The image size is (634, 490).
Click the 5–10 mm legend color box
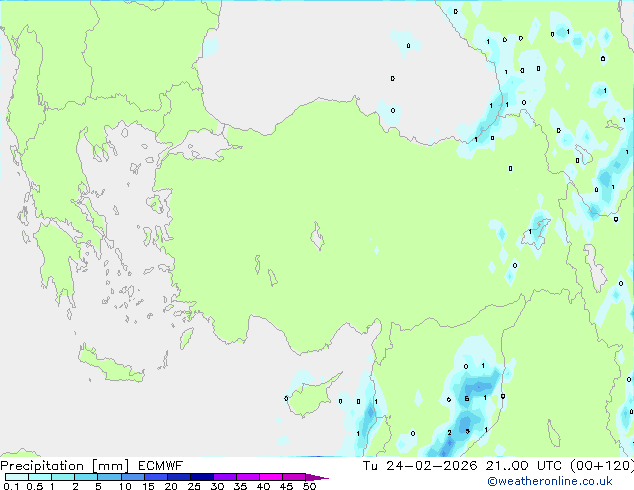click(x=109, y=477)
